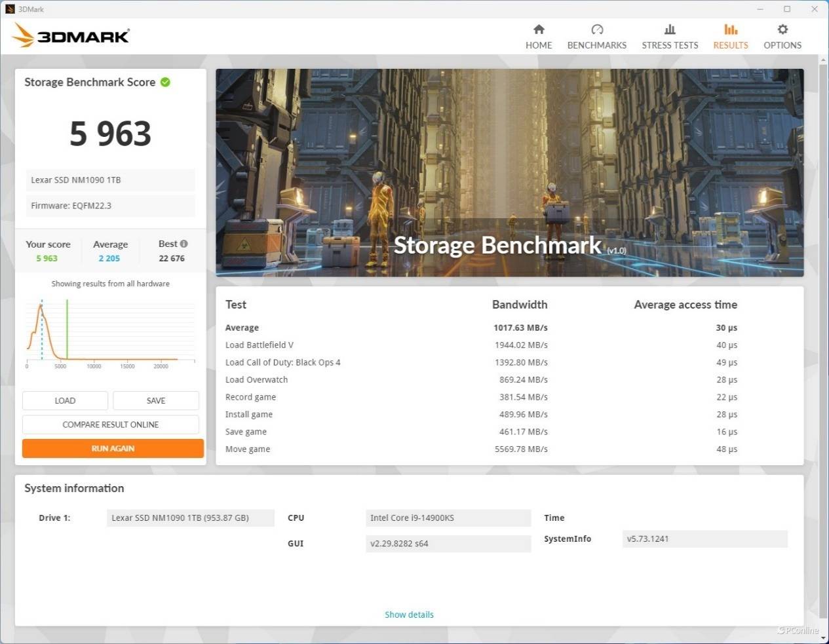Click the scrollbar up arrow
Screen dimensions: 829x644
[x=823, y=60]
